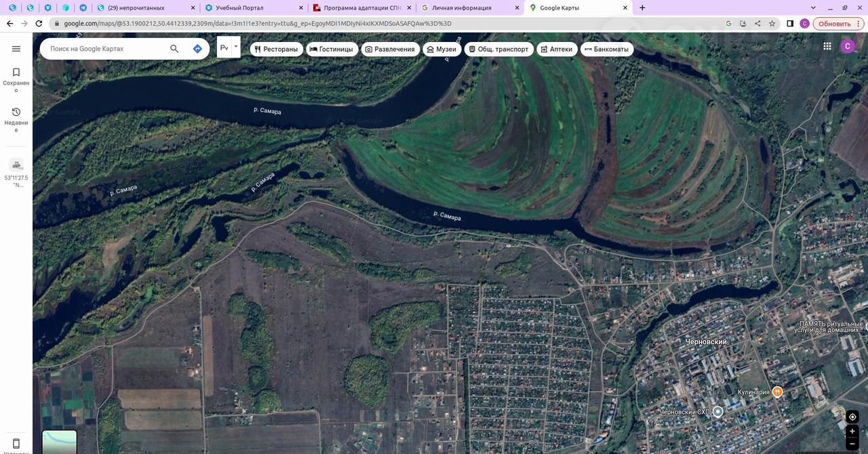Click the search magnifier icon

tap(174, 49)
